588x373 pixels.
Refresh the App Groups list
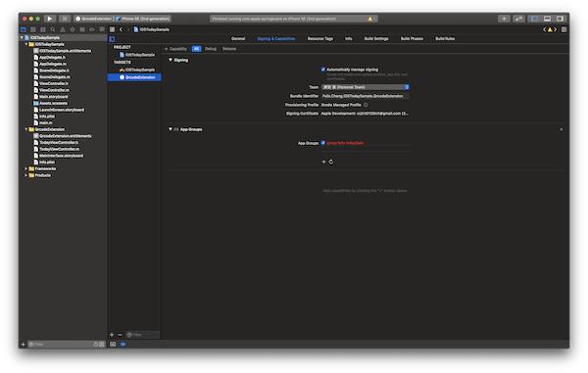(x=331, y=162)
